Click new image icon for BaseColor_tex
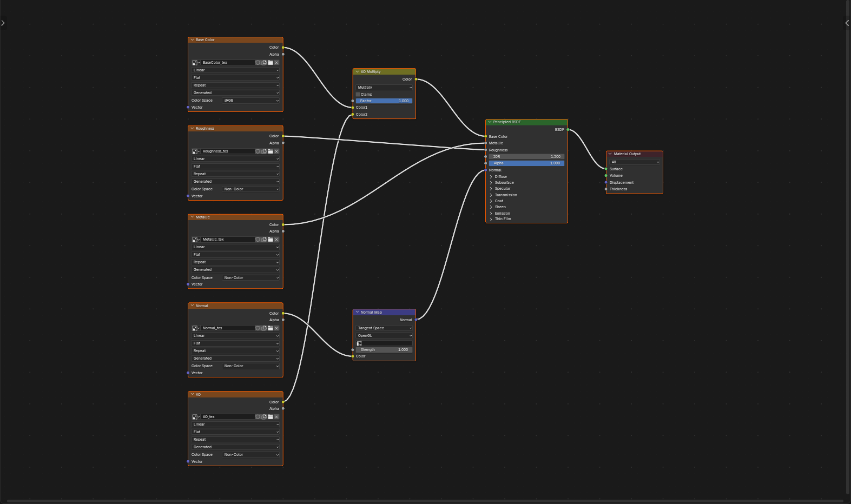This screenshot has height=504, width=851. coord(264,63)
